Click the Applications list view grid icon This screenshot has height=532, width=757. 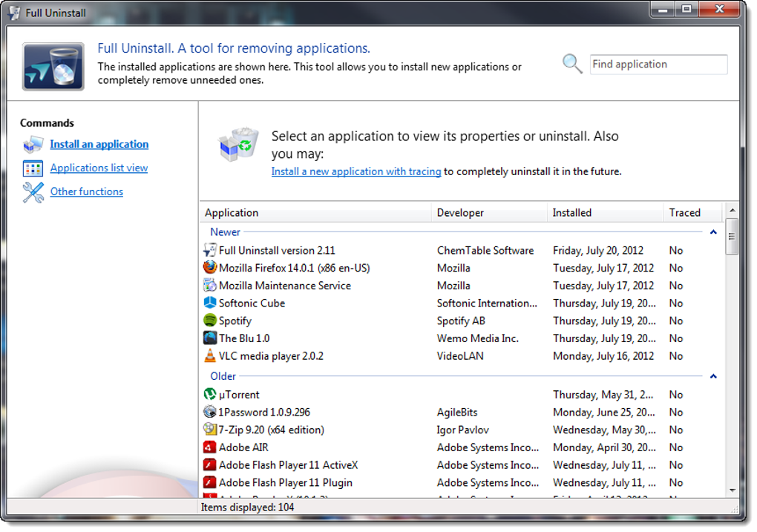point(33,168)
